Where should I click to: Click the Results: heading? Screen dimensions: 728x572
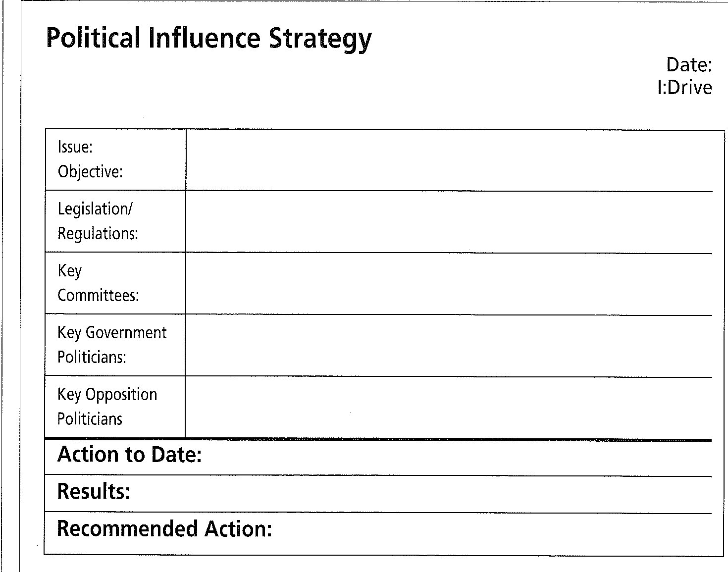(94, 491)
